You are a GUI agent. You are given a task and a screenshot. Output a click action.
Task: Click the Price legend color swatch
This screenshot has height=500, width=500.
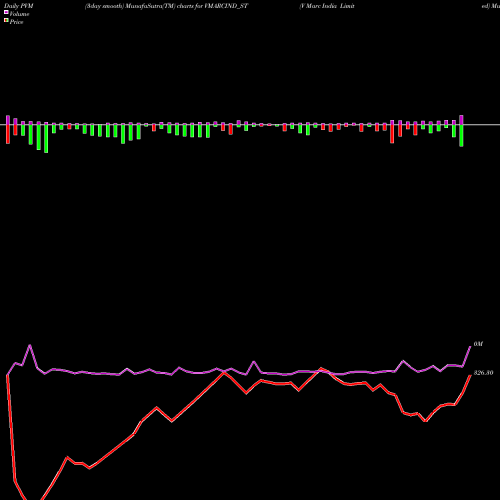pyautogui.click(x=6, y=20)
